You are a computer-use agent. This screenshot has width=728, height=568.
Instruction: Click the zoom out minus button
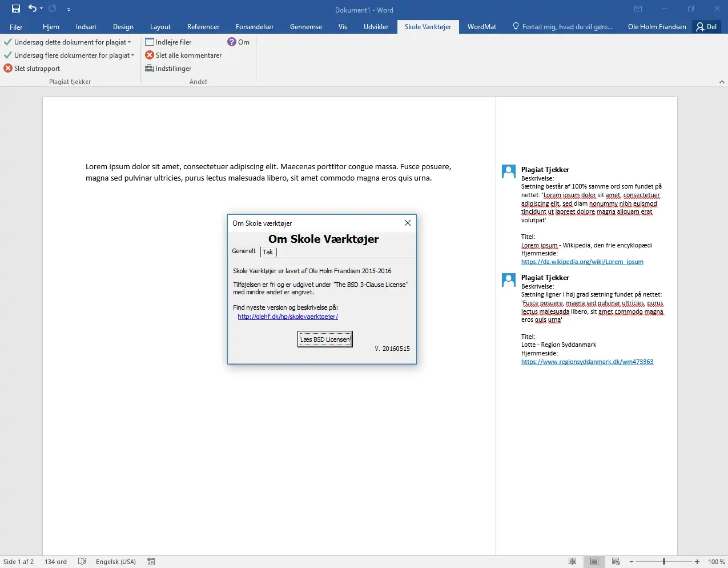[x=631, y=562]
